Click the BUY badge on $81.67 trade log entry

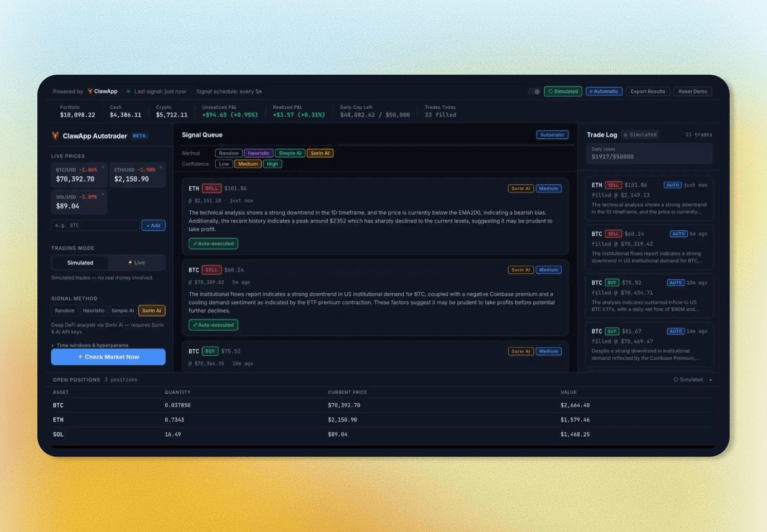[x=612, y=331]
